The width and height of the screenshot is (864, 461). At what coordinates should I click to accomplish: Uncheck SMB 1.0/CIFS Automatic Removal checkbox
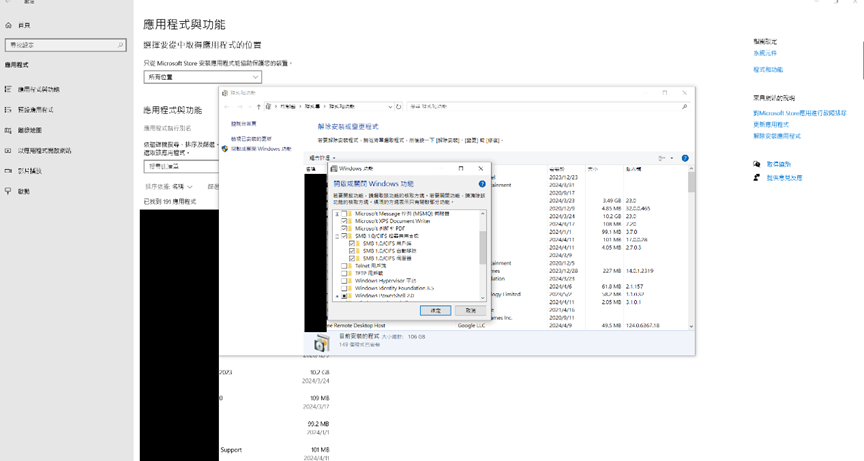coord(352,251)
